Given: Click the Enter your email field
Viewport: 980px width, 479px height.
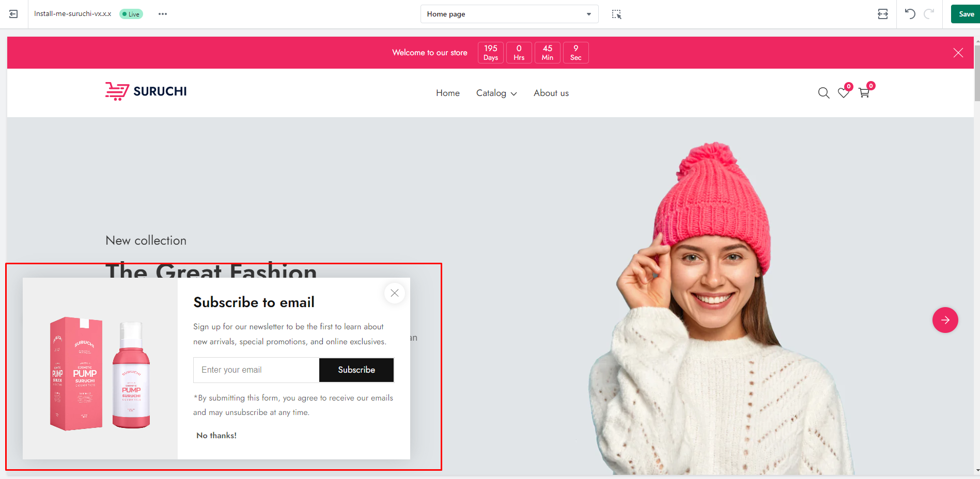Looking at the screenshot, I should (256, 370).
